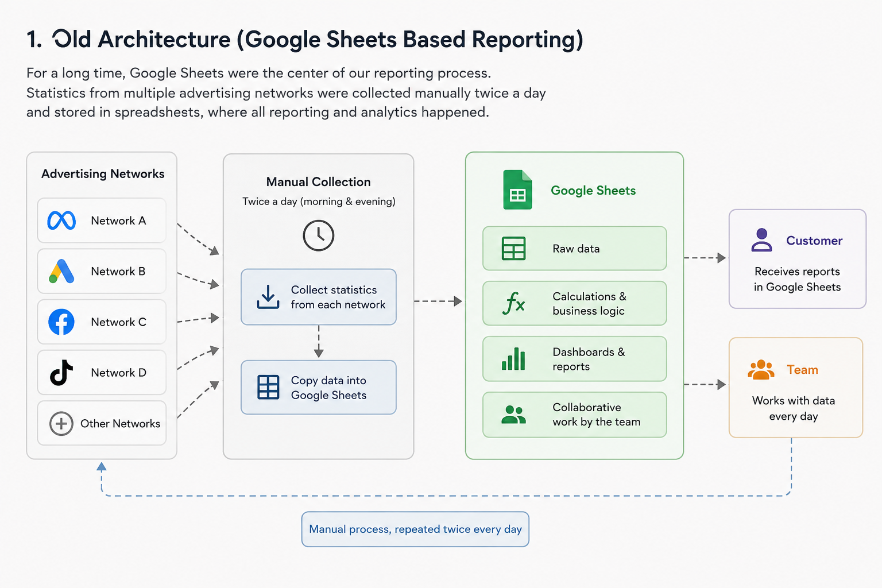Screen dimensions: 882x588
Task: Click the download icon in Collect statistics
Action: [x=268, y=297]
